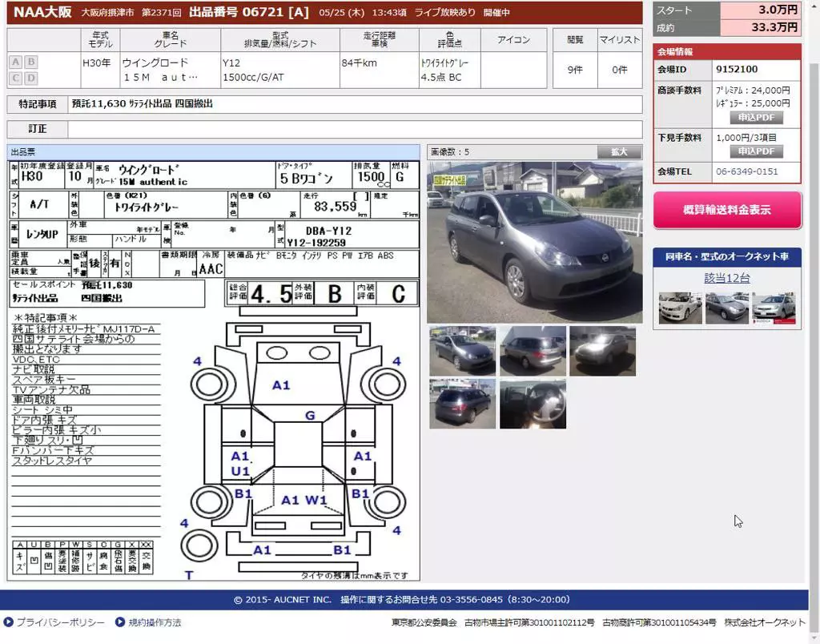Enlarge photos with the 拡大 button
This screenshot has height=644, width=820.
click(619, 151)
